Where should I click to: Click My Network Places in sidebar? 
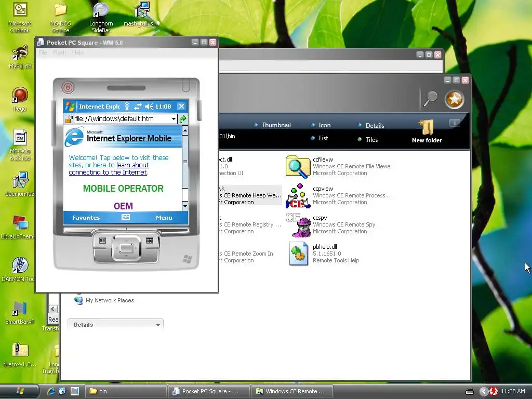pos(104,300)
